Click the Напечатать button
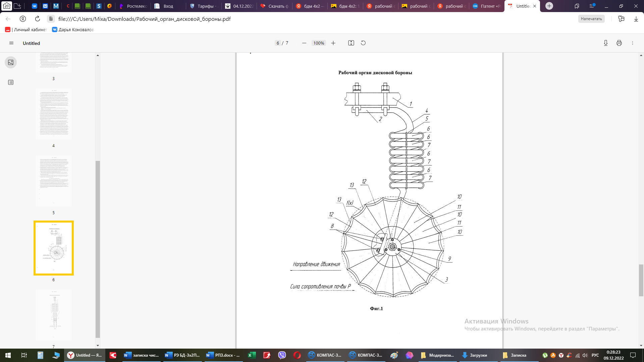The image size is (644, 362). pos(591,19)
